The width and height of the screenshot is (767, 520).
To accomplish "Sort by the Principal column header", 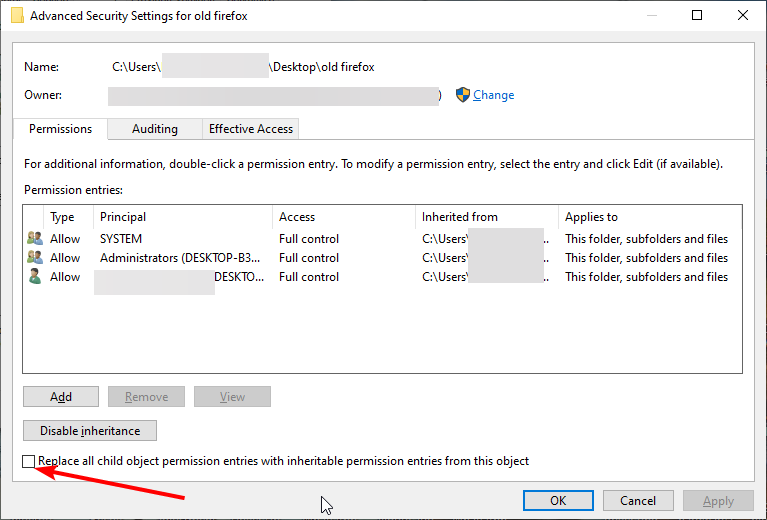I will point(182,217).
